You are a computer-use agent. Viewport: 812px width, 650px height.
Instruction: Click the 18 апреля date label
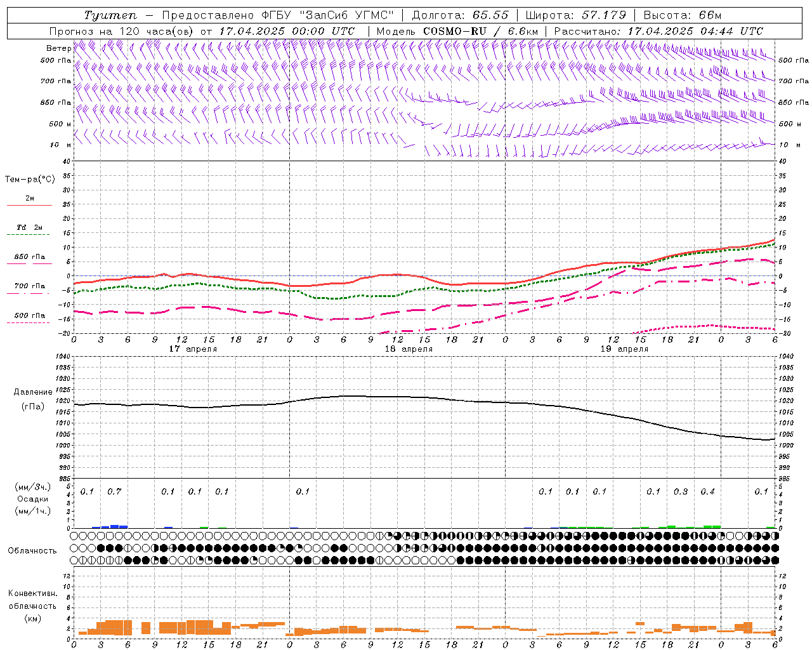[409, 349]
